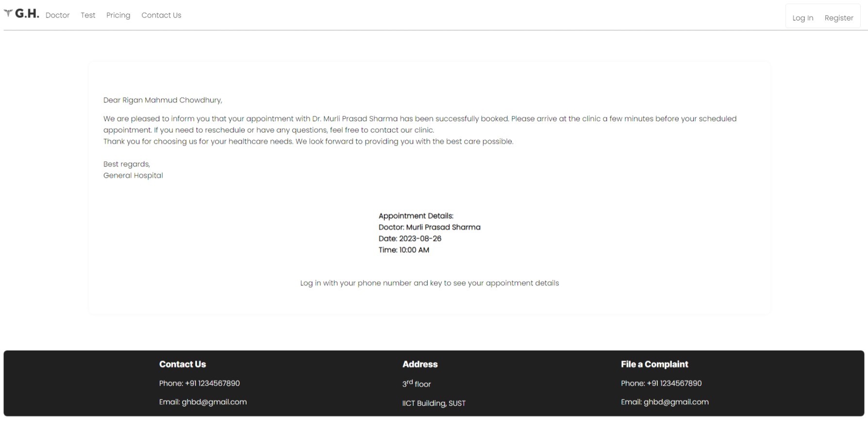Open Contact Us in the top navbar
This screenshot has height=434, width=868.
[x=161, y=16]
